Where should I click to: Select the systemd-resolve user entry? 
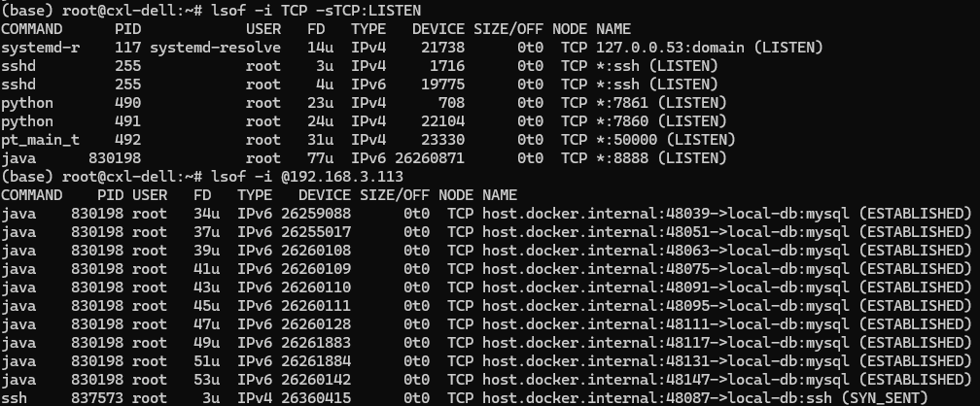[215, 47]
